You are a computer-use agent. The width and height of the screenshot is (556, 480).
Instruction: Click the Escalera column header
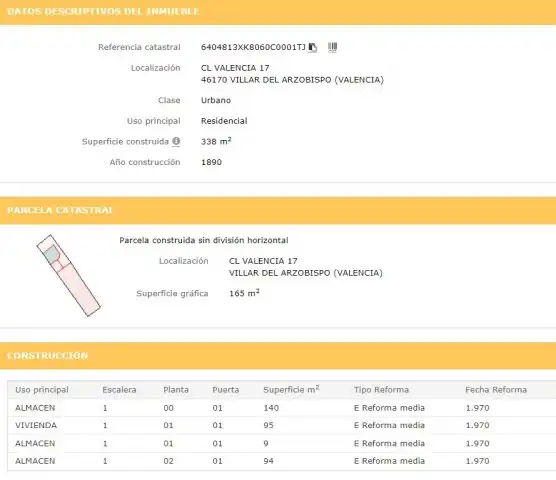pos(119,390)
